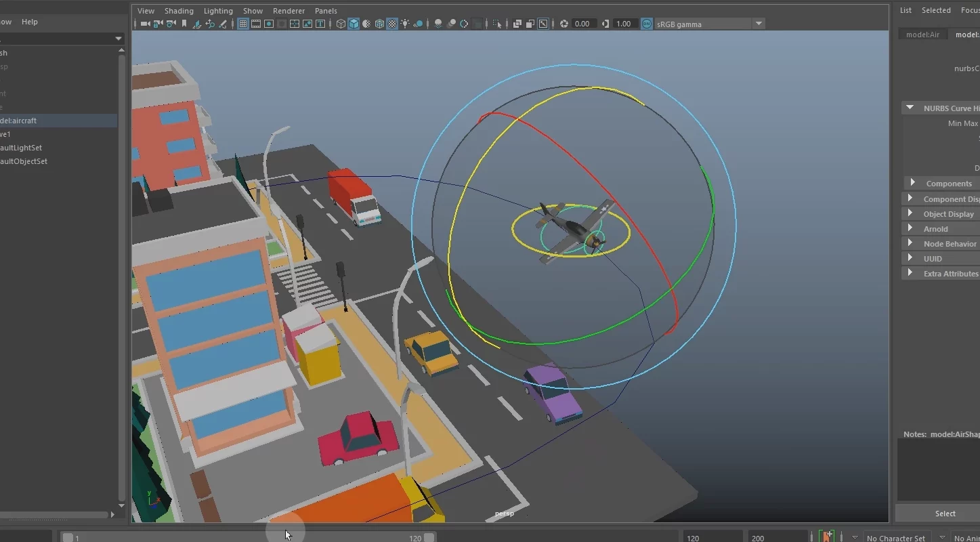The height and width of the screenshot is (542, 980).
Task: Click the use default material icon
Action: tap(366, 24)
